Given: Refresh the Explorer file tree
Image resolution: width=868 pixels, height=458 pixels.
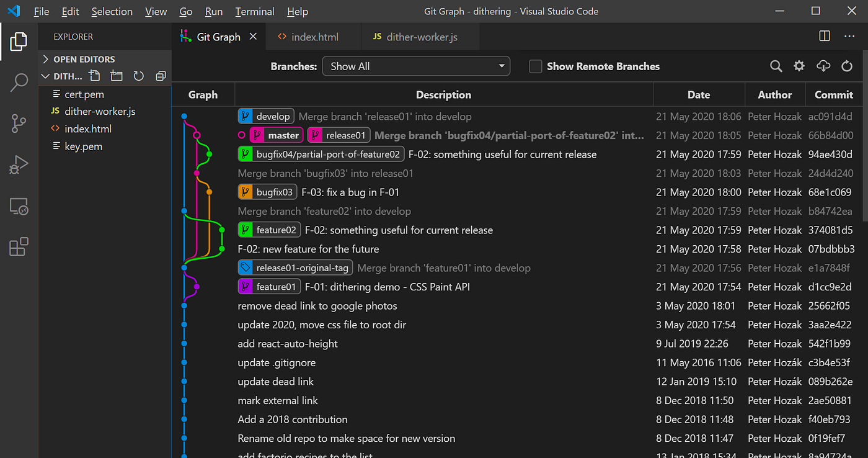Looking at the screenshot, I should click(x=139, y=76).
